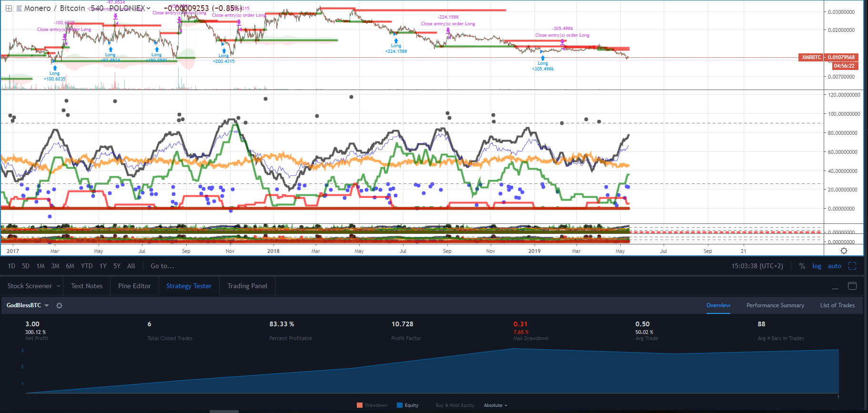This screenshot has height=413, width=868.
Task: Open the Text Notes tab
Action: tap(87, 286)
